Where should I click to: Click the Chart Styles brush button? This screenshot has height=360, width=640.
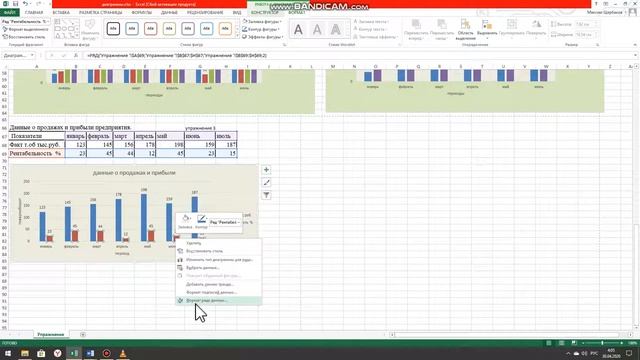[266, 182]
